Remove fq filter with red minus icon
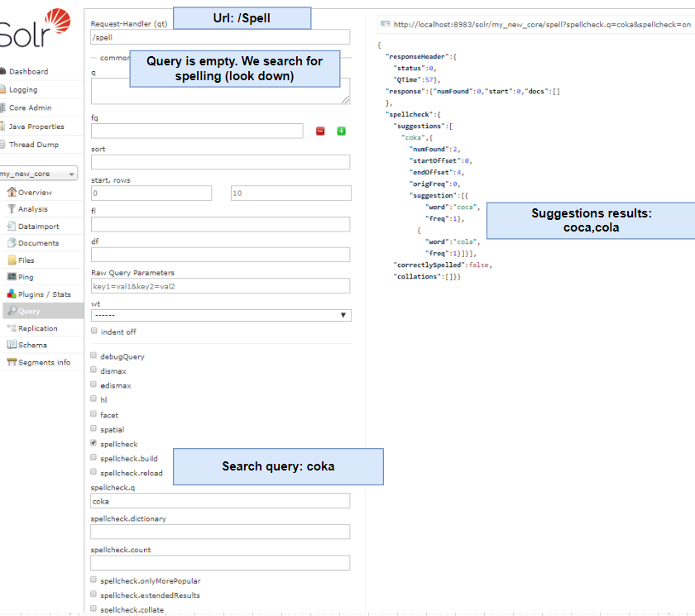695x616 pixels. pyautogui.click(x=320, y=131)
